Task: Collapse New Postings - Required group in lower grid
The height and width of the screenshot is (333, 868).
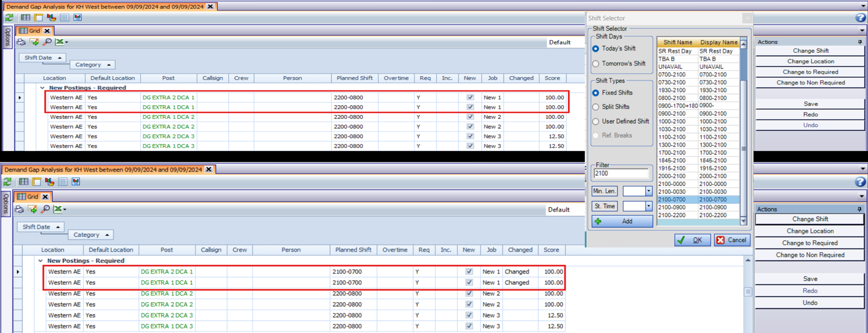Action: click(41, 261)
